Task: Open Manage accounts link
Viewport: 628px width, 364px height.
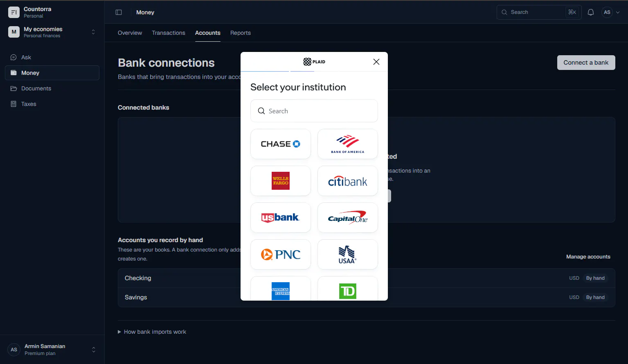Action: [588, 257]
